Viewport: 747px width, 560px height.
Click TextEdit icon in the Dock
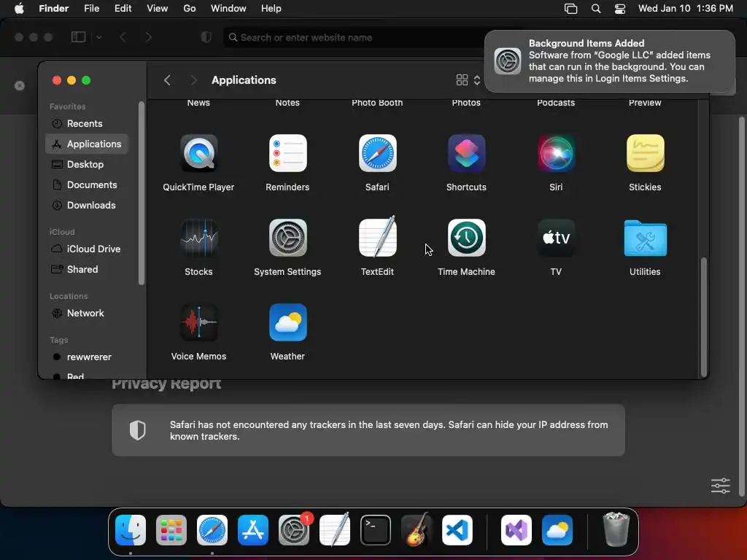335,529
